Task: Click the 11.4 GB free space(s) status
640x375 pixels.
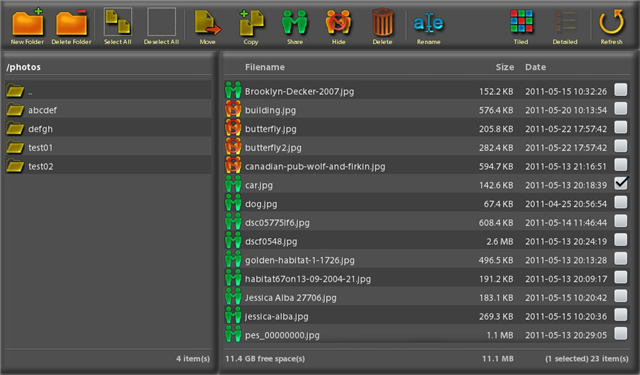Action: [265, 359]
